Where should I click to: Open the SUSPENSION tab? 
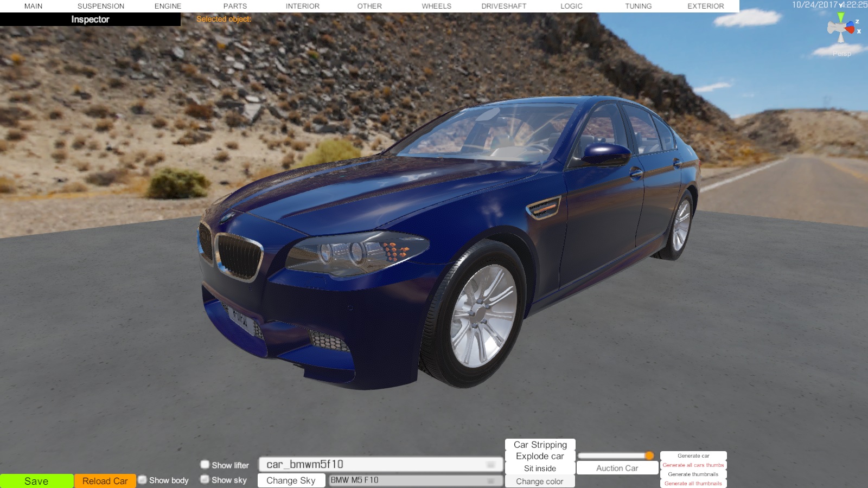coord(101,6)
